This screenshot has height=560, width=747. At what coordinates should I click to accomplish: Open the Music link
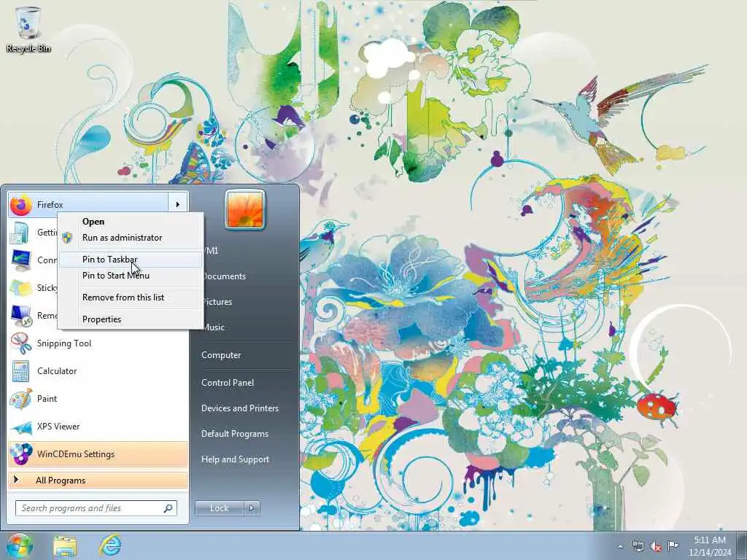214,327
